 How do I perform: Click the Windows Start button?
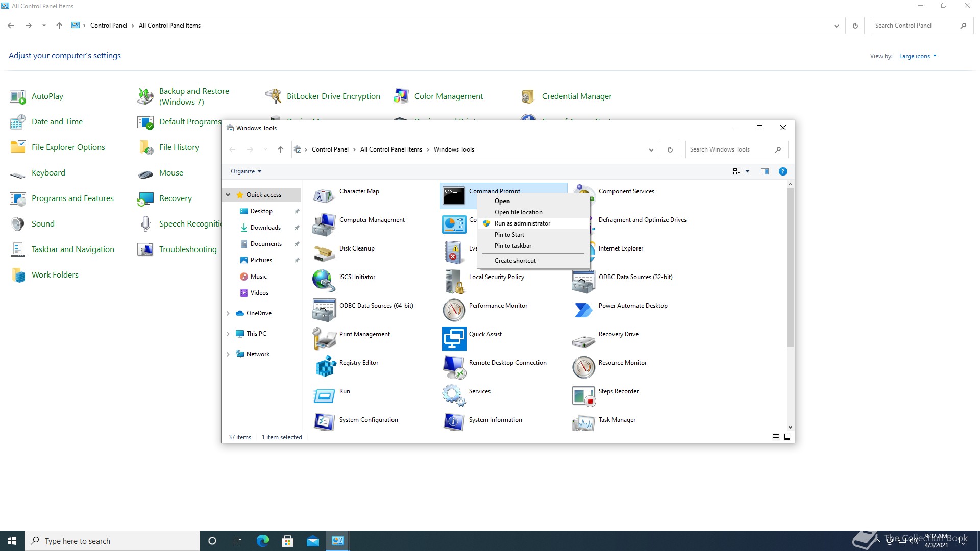[12, 541]
